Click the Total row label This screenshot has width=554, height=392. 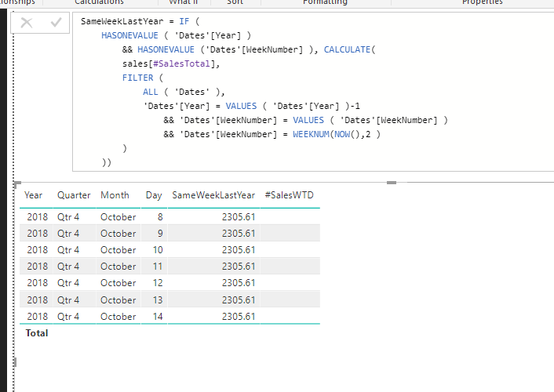point(37,333)
